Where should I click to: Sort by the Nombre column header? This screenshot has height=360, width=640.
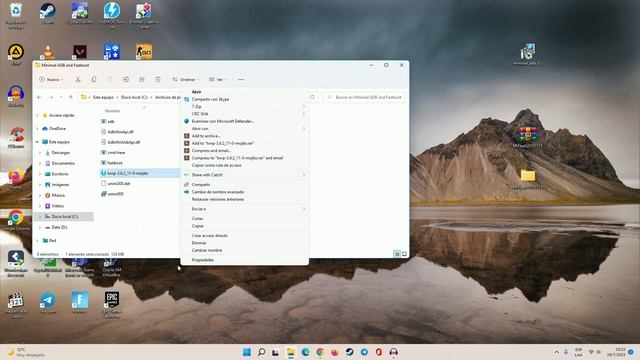click(x=112, y=111)
